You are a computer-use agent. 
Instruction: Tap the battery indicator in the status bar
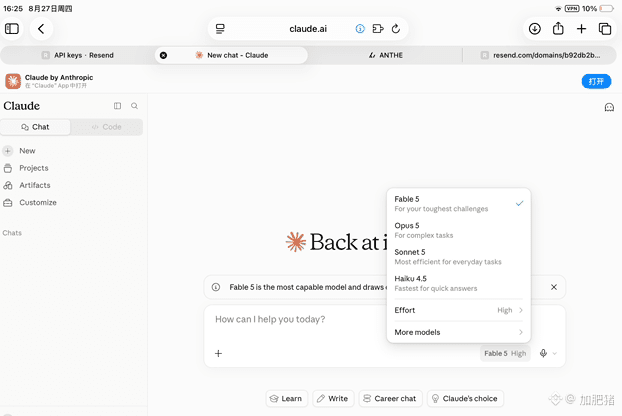[607, 8]
